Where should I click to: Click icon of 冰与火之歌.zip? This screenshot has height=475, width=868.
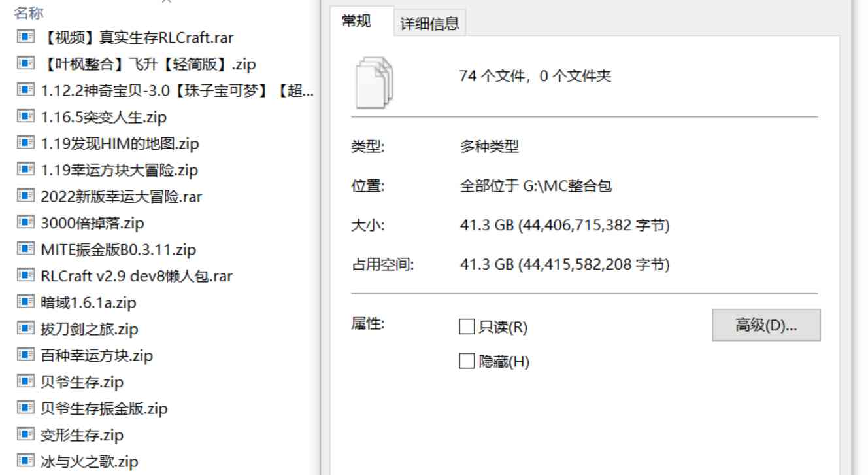(25, 461)
